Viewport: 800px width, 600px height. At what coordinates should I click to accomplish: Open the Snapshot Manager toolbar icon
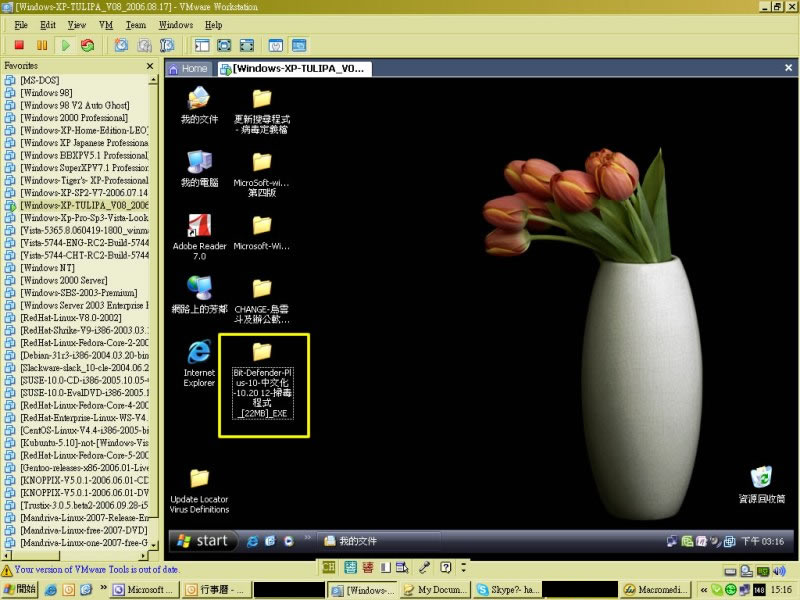pyautogui.click(x=167, y=45)
